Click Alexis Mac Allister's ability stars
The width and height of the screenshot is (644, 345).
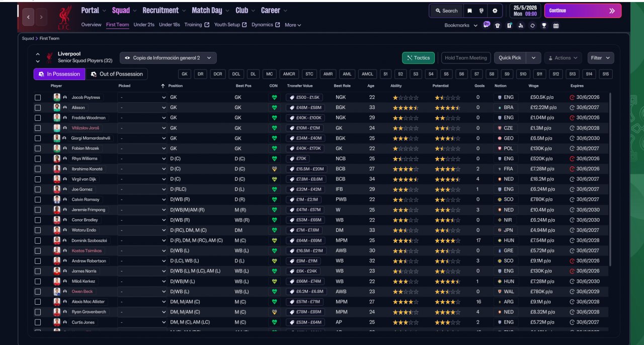pos(406,302)
